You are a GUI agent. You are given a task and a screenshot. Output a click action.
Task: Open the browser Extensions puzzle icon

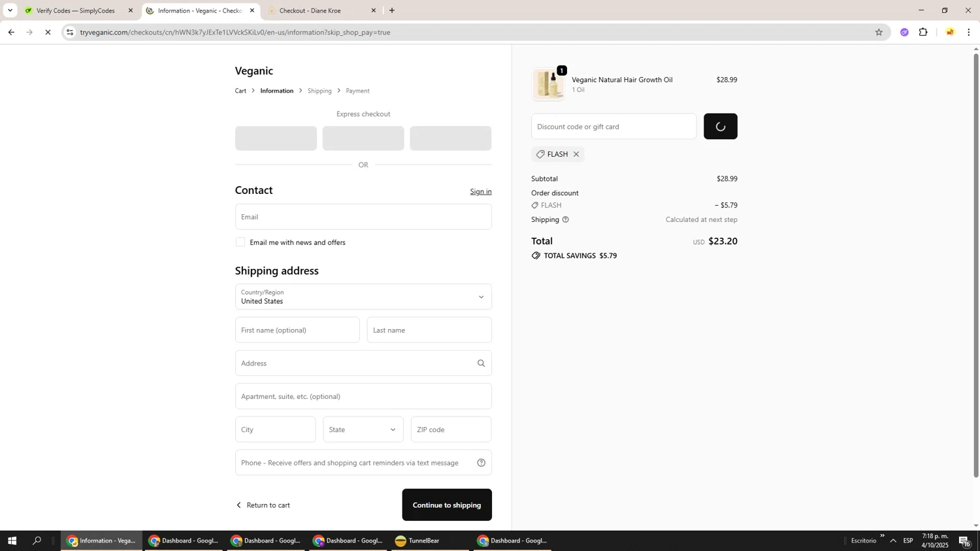923,32
